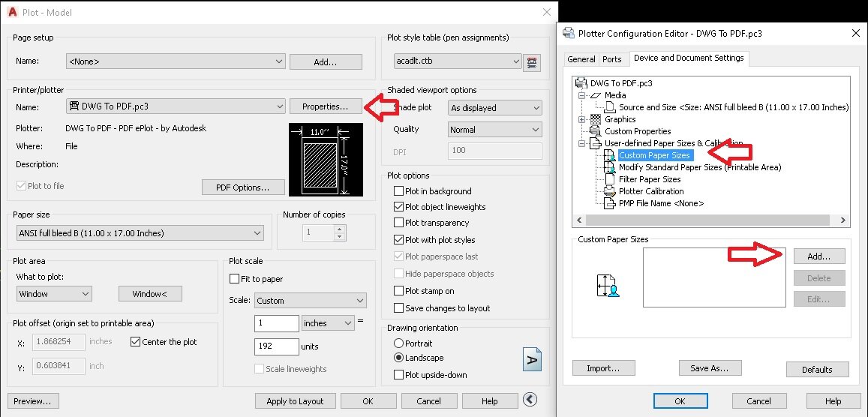Click the Save As button

[709, 368]
